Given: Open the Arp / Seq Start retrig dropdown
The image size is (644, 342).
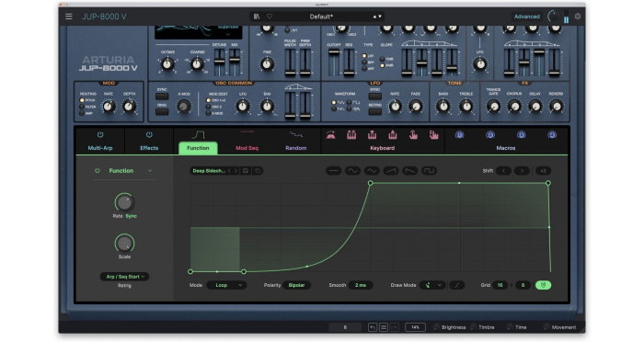Looking at the screenshot, I should point(124,277).
